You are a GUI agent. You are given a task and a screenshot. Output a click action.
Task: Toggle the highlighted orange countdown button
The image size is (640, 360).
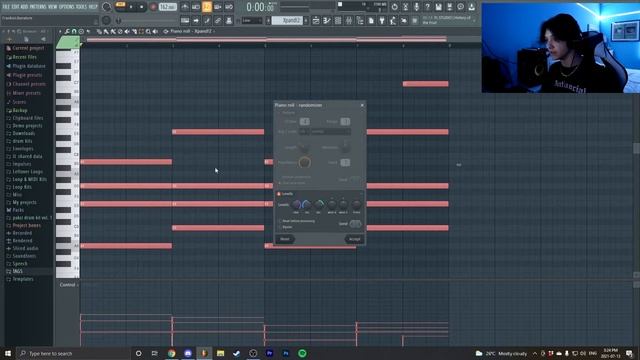coord(207,7)
